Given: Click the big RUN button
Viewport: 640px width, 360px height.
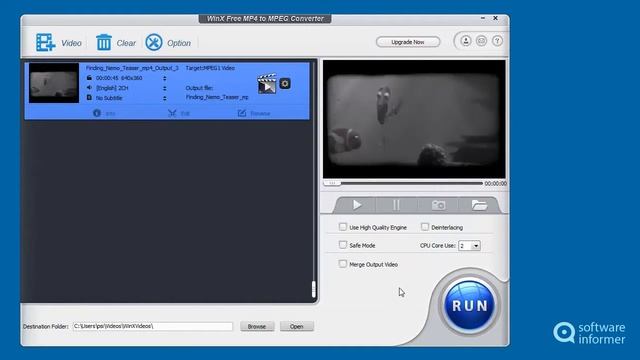Looking at the screenshot, I should tap(469, 306).
